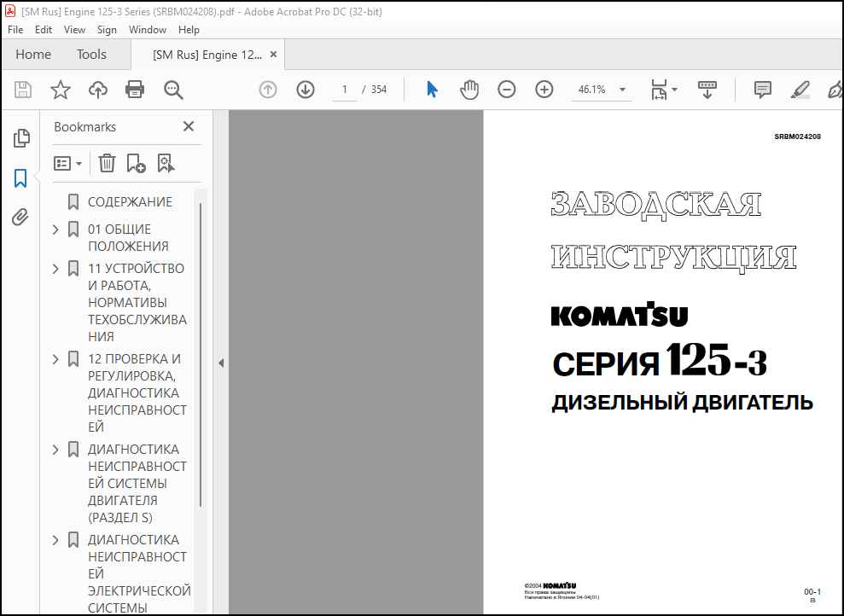Open the 01 ОБЩИЕ ПОЛОЖЕНИЯ bookmark
The height and width of the screenshot is (616, 844).
[x=128, y=238]
